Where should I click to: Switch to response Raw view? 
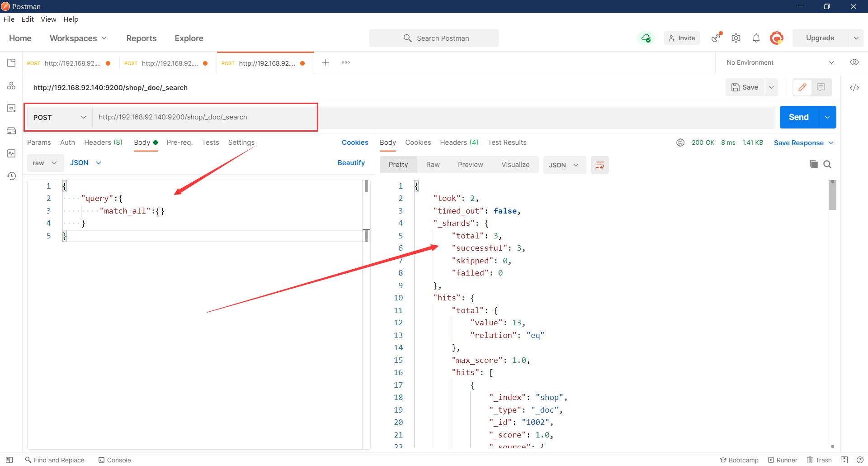tap(433, 165)
